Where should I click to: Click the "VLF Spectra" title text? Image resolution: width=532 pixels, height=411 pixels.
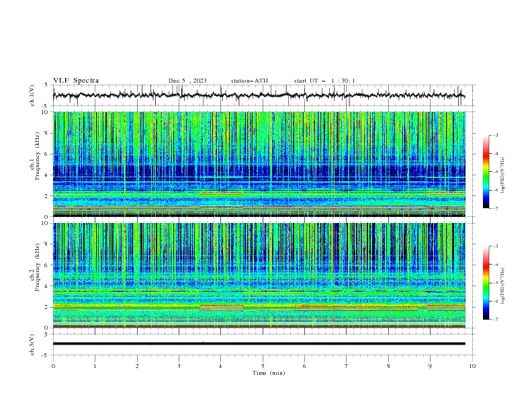[76, 81]
